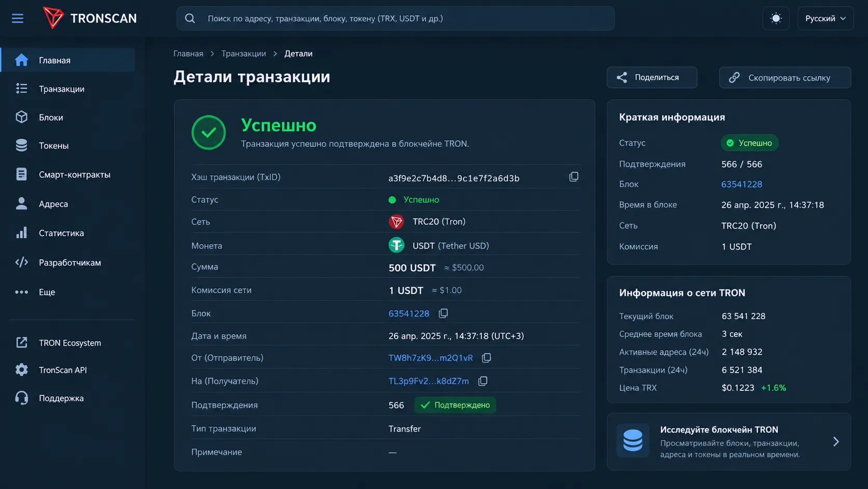Click the Детали breadcrumb text
The height and width of the screenshot is (489, 868).
click(299, 54)
